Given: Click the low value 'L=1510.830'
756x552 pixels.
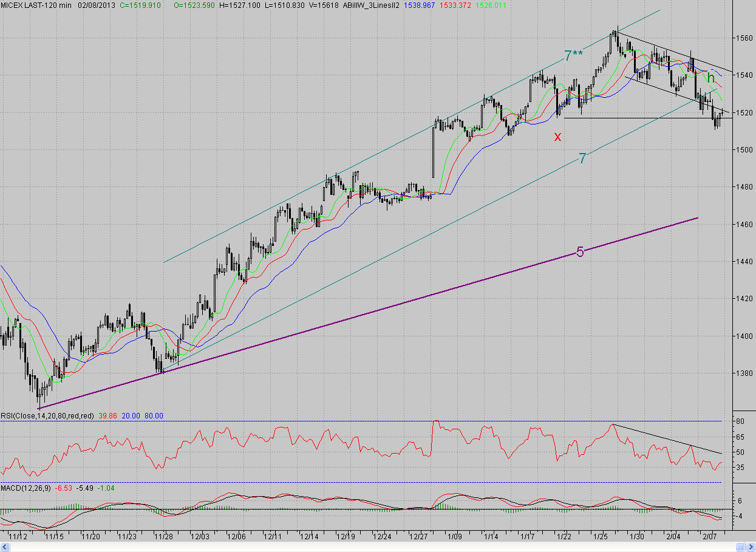Looking at the screenshot, I should [x=284, y=5].
